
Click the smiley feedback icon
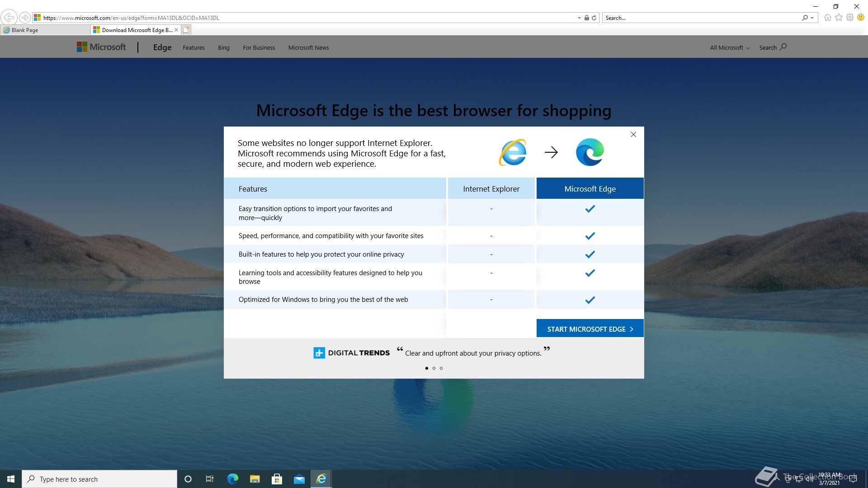click(x=861, y=18)
